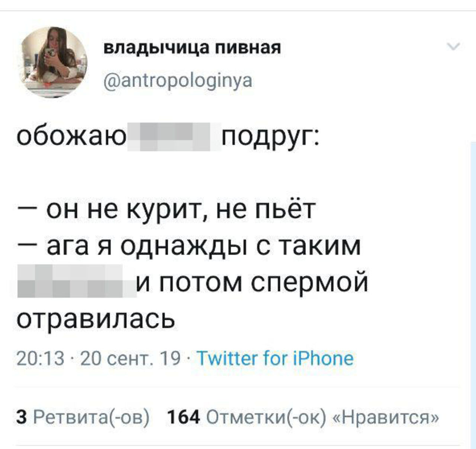Open the Twitter for iPhone source link
Image resolution: width=476 pixels, height=449 pixels.
[275, 358]
